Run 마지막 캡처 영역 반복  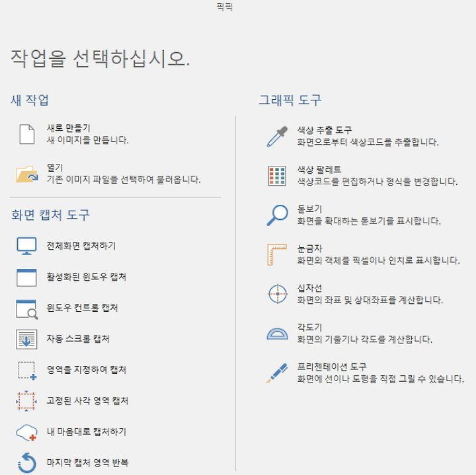click(87, 462)
